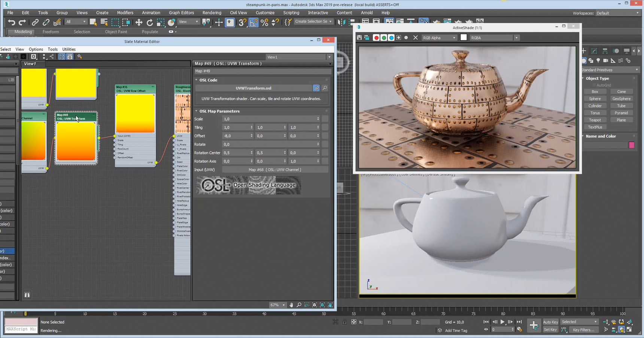Screen dimensions: 644x338
Task: Click the Select and Rotate tool
Action: (149, 22)
